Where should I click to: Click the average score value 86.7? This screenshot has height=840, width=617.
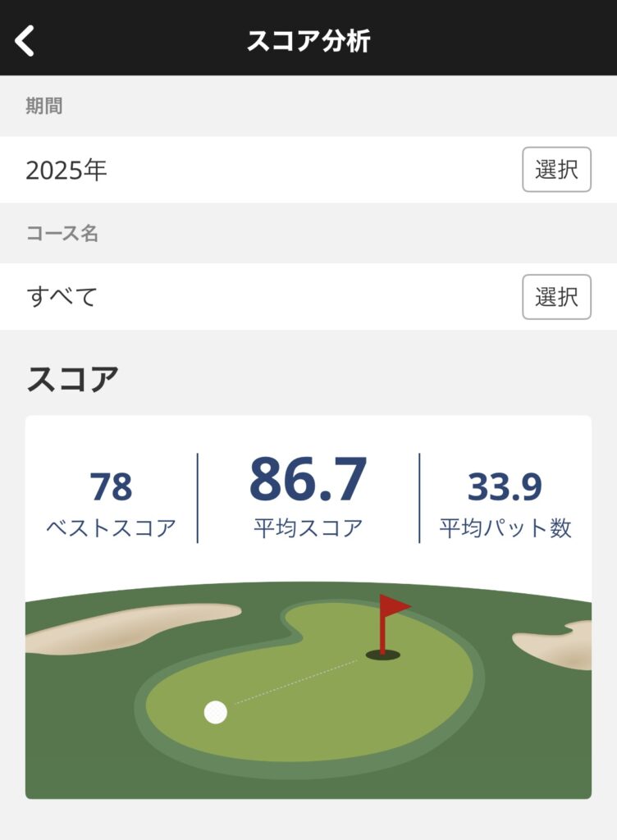[308, 480]
